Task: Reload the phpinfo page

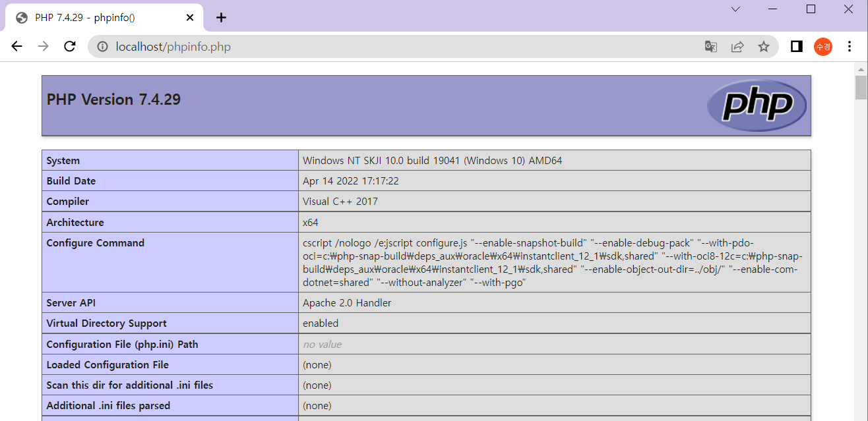Action: [69, 46]
